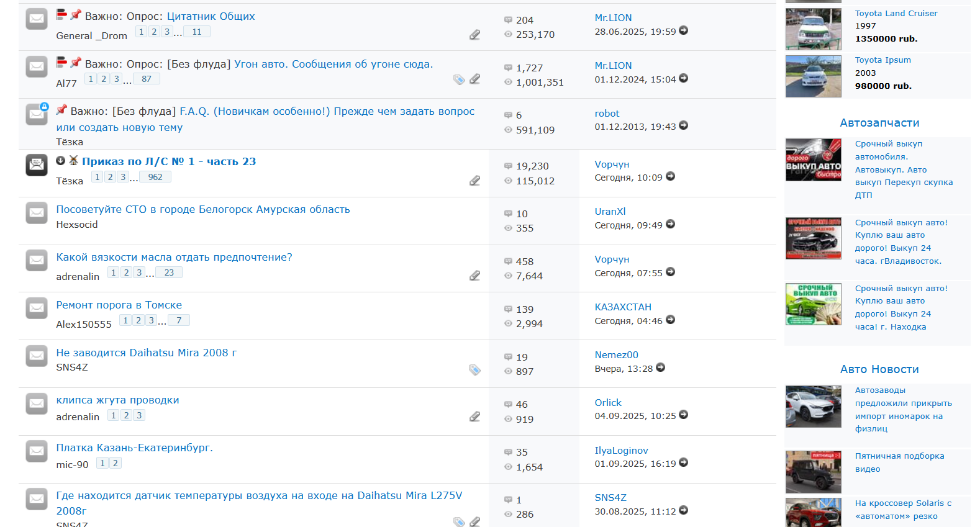Go to last post arrow beside Сегодня, 09:49
This screenshot has width=980, height=527.
pyautogui.click(x=670, y=225)
